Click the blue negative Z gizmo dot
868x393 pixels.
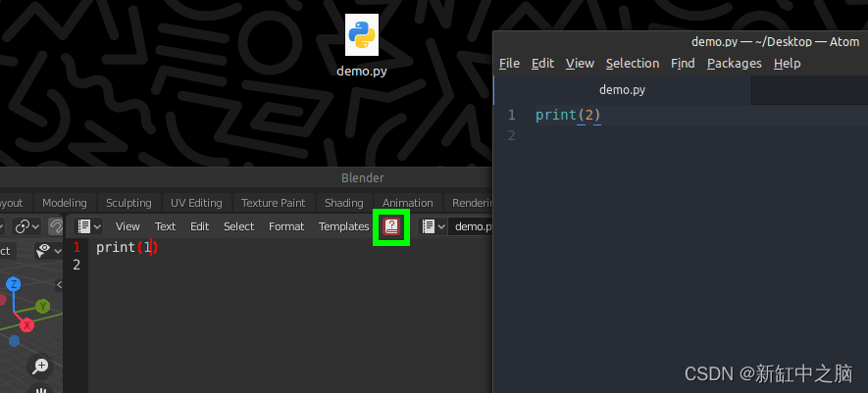[15, 341]
